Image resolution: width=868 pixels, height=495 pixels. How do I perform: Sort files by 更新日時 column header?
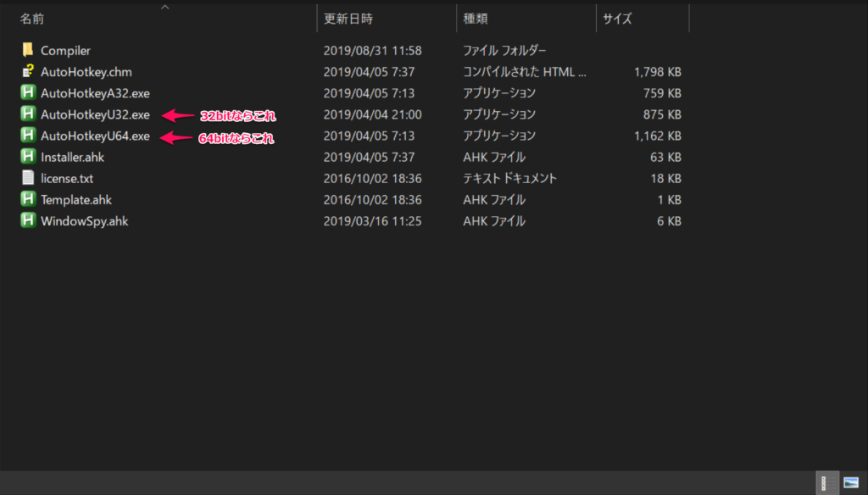coord(348,19)
